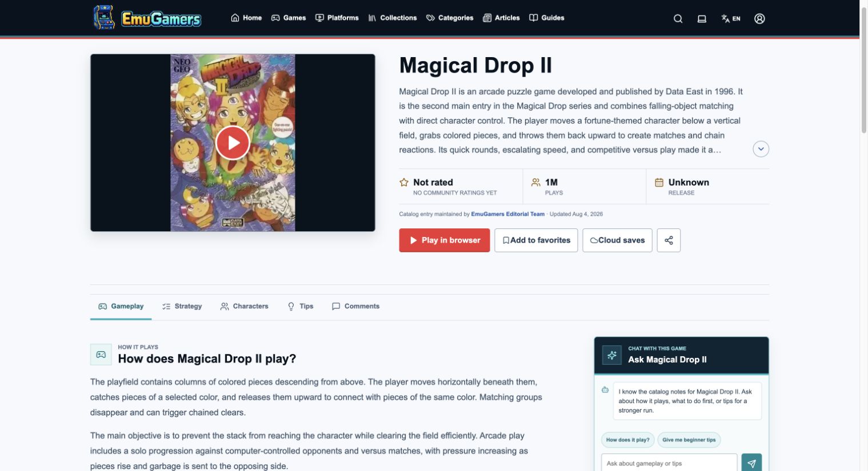Play the Magical Drop II video preview

click(233, 143)
